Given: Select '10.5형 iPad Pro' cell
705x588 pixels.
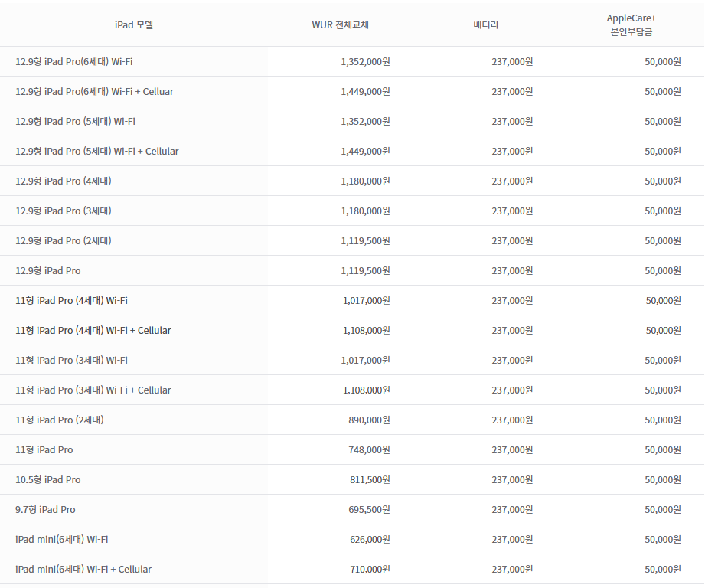Looking at the screenshot, I should 48,479.
